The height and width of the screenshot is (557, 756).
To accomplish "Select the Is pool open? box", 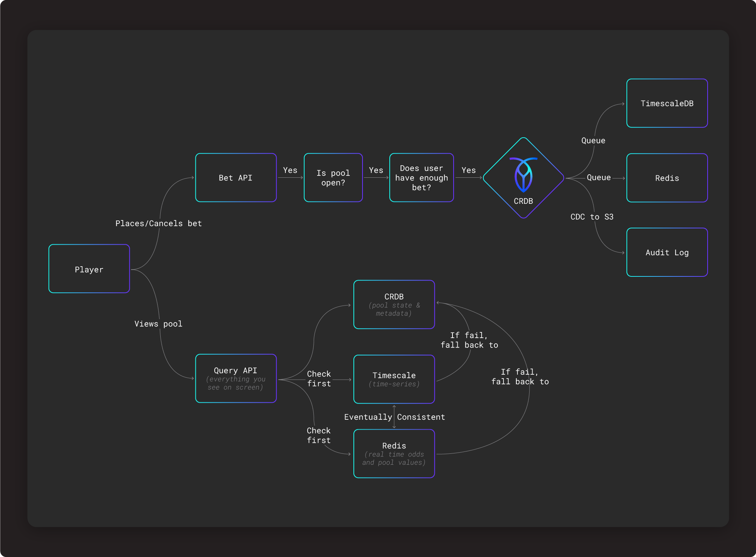I will point(333,178).
